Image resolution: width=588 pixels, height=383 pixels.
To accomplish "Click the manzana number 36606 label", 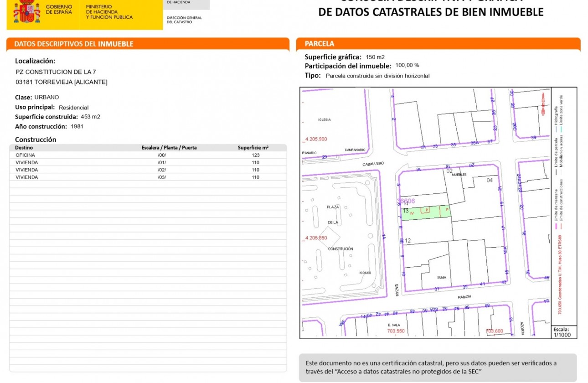I will 407,201.
